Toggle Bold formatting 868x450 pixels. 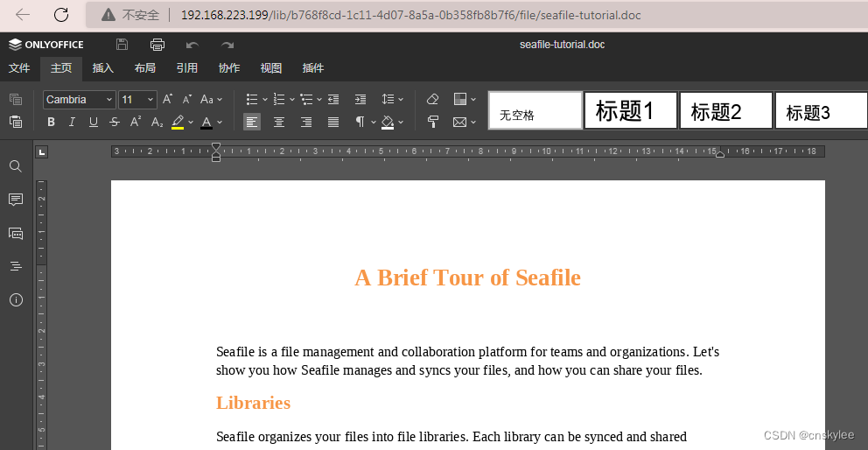pyautogui.click(x=51, y=122)
